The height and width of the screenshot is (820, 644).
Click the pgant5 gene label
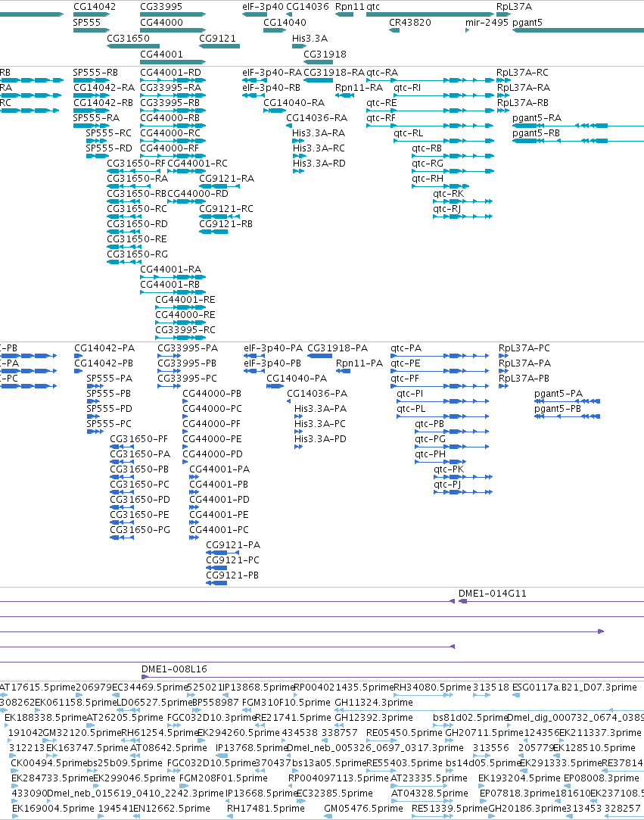(527, 23)
